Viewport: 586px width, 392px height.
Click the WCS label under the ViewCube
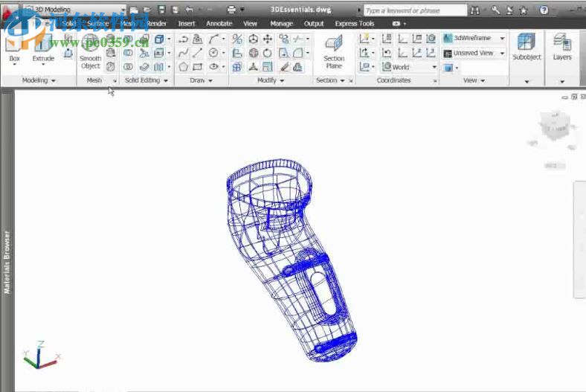click(555, 166)
